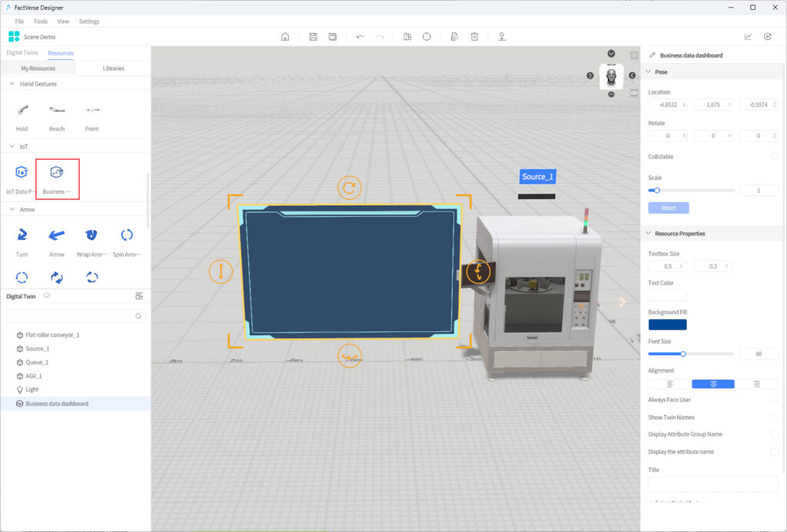The height and width of the screenshot is (532, 787).
Task: Click the document copy toolbar icon
Action: (x=454, y=37)
